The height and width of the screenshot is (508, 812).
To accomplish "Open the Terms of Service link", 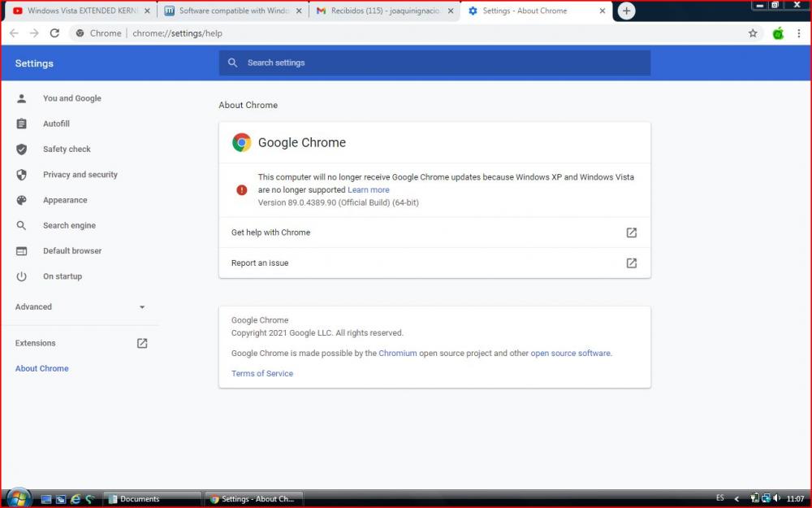I will click(262, 374).
